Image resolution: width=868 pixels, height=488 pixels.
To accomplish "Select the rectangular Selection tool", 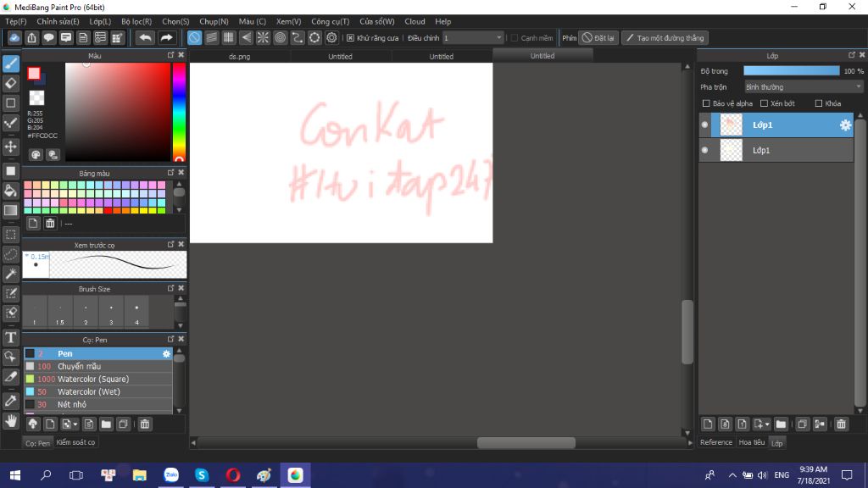I will click(x=10, y=235).
